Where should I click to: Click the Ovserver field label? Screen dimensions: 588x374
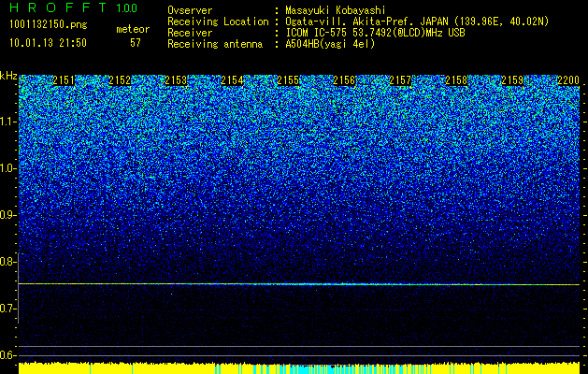coord(190,10)
